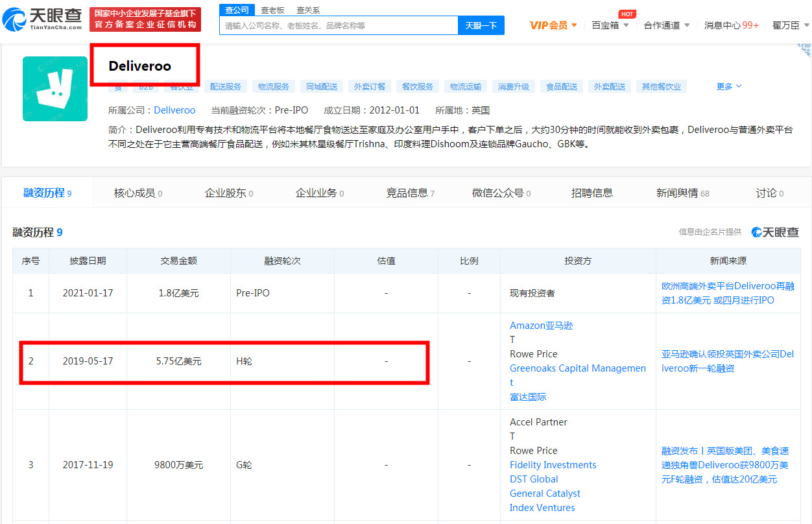Select the 查关系 search tab
Image resolution: width=812 pixels, height=524 pixels.
tap(308, 10)
